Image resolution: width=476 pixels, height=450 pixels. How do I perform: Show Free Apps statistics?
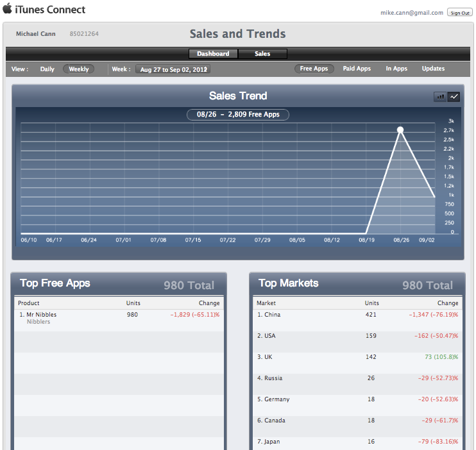(314, 69)
